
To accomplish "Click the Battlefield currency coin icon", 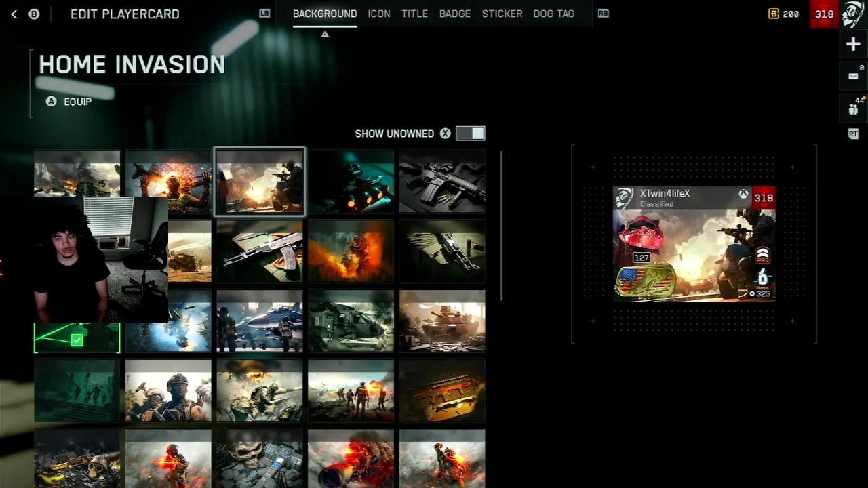I will click(774, 14).
